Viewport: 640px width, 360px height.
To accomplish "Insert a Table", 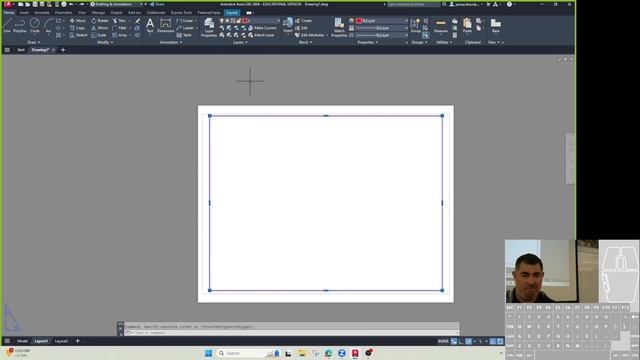I will coord(184,35).
